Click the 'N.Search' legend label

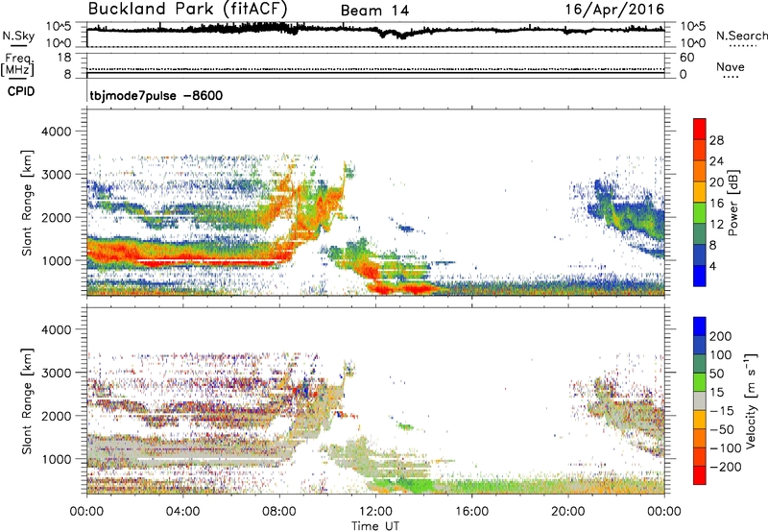[x=741, y=36]
